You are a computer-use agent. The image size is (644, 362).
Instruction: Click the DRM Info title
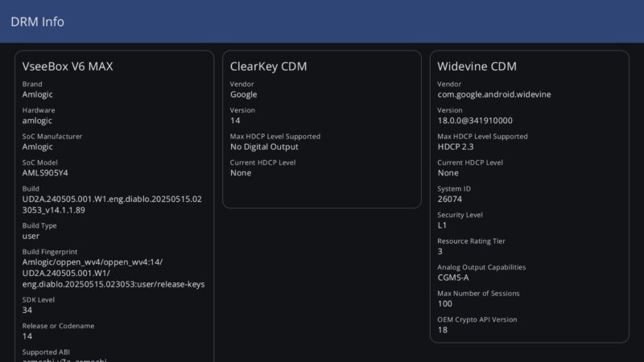point(37,22)
